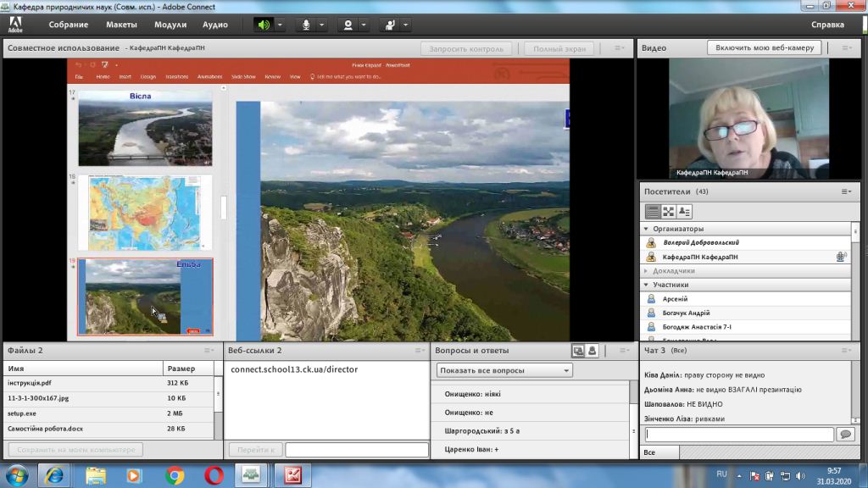Screen dimensions: 868x488
Task: Click the Запросить контроль button
Action: pos(466,48)
